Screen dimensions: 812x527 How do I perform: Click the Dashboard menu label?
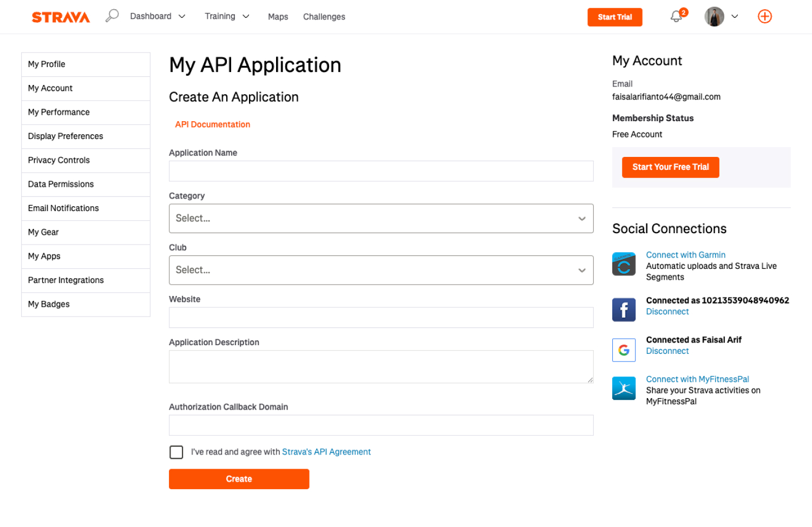pyautogui.click(x=150, y=16)
